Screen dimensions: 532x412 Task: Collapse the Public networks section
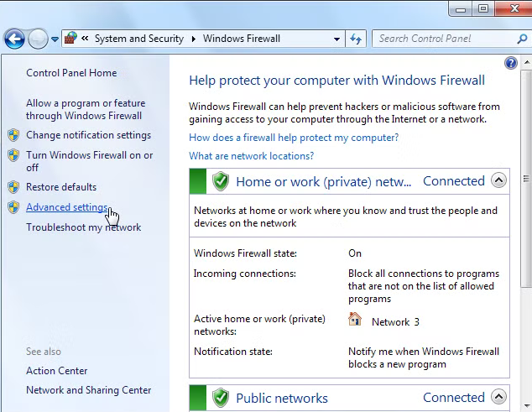point(498,397)
